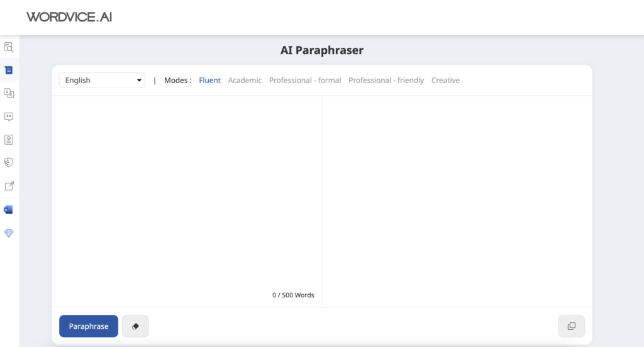
Task: Open the English language dropdown
Action: [x=103, y=80]
